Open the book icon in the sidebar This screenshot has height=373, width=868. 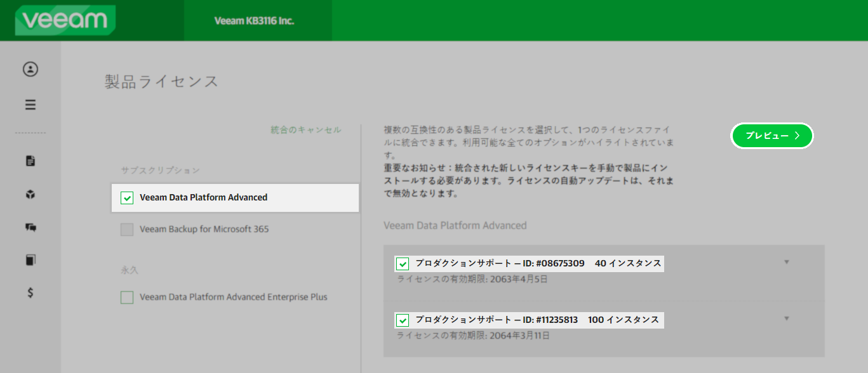[30, 260]
